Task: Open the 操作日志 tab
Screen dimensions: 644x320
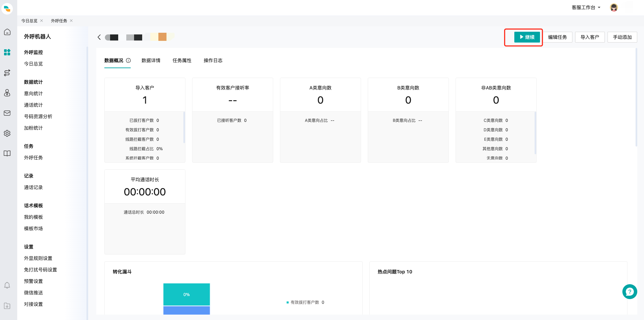Action: pyautogui.click(x=213, y=60)
